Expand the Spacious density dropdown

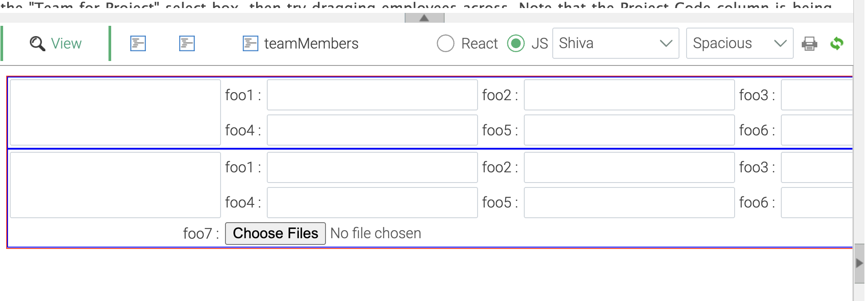739,44
